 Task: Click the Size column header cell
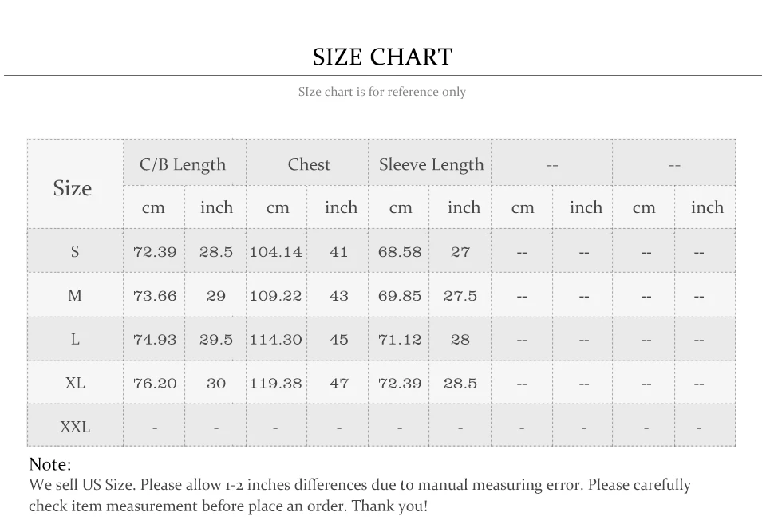pos(75,184)
